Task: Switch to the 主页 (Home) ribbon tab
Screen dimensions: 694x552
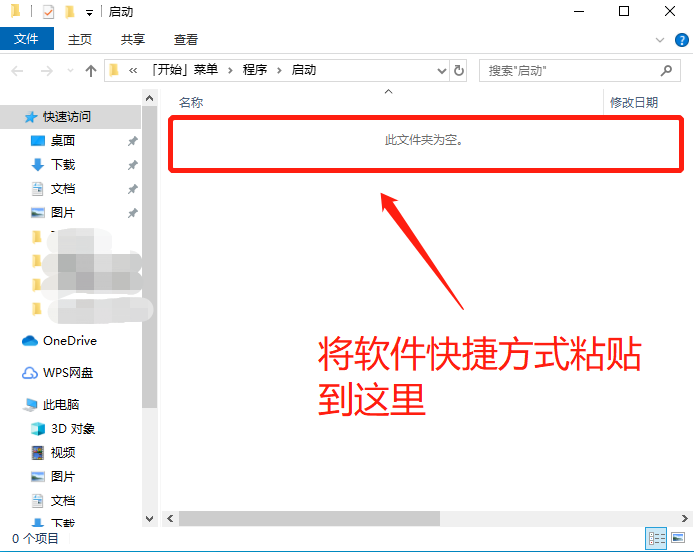Action: pyautogui.click(x=80, y=40)
